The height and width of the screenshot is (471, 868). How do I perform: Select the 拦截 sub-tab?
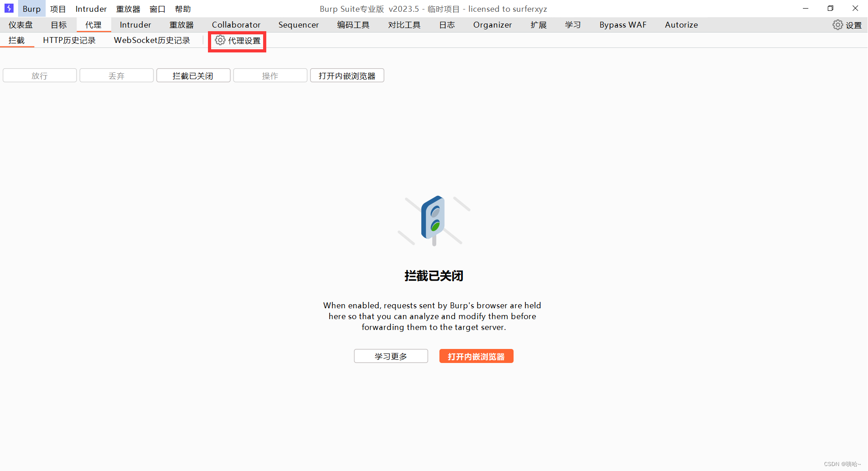17,40
